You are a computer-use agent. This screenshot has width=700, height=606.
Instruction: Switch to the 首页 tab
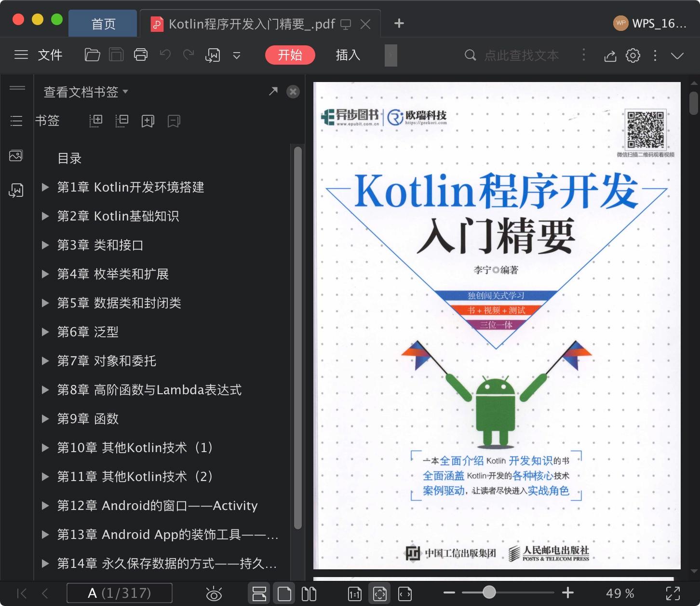point(103,24)
